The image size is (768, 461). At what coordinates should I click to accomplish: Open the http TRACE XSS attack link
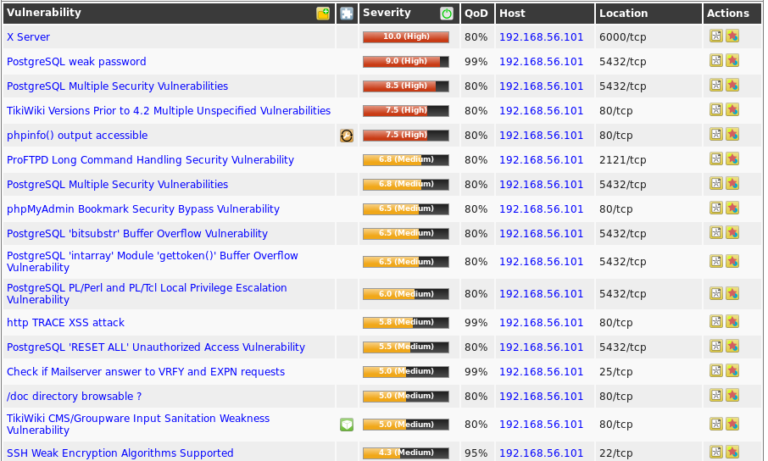65,323
